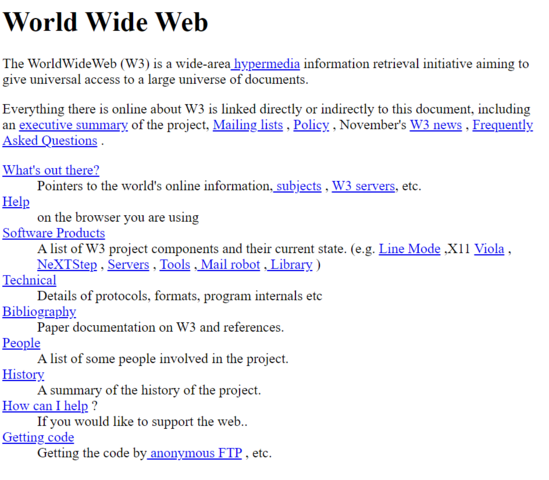549x480 pixels.
Task: Click "Paper documentation on W3 and references."
Action: pos(161,328)
